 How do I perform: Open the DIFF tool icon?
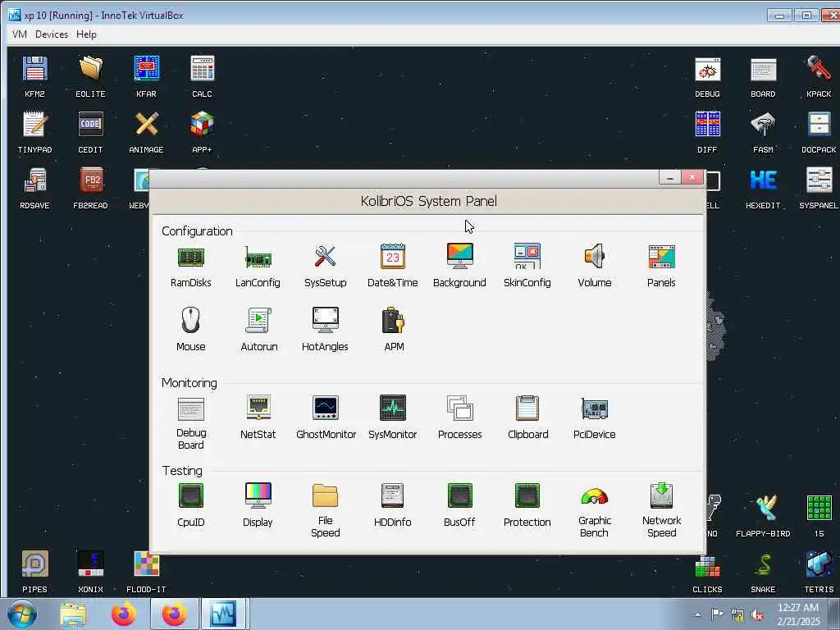click(708, 133)
